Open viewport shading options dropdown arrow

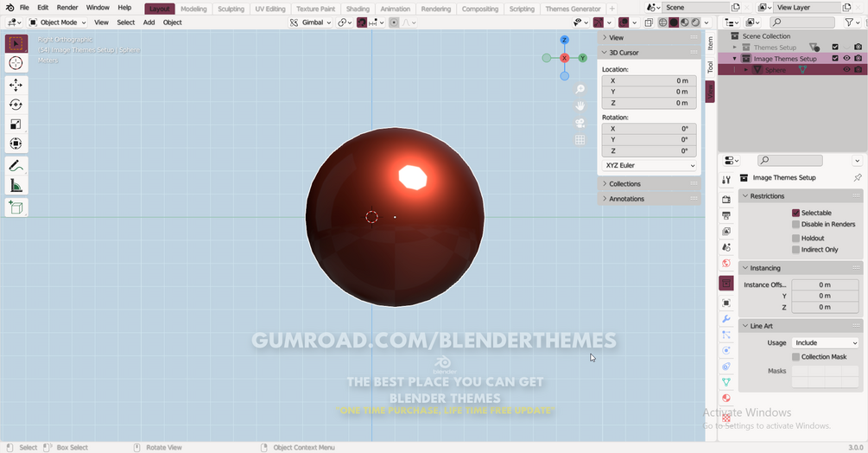706,22
